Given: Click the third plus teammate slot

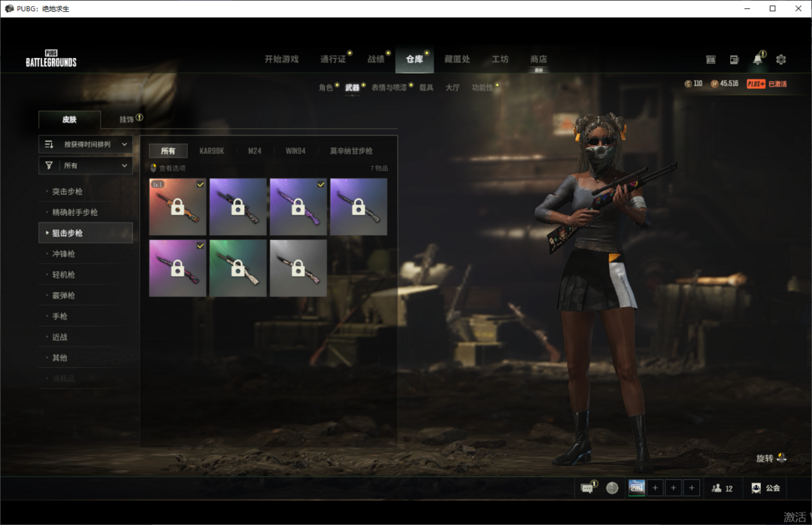Looking at the screenshot, I should [x=692, y=487].
